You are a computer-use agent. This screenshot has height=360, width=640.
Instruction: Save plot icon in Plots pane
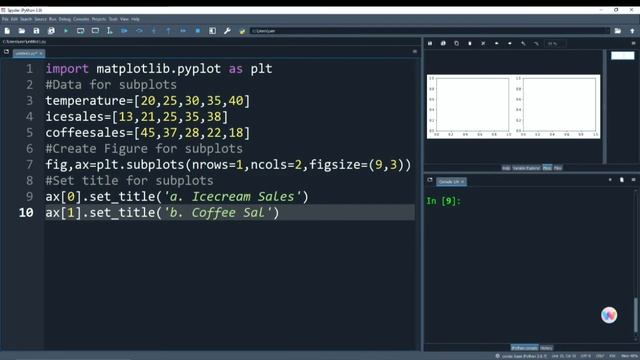click(430, 43)
